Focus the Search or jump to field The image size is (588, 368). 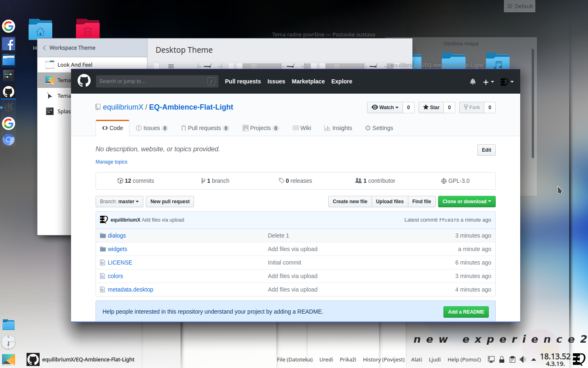(x=157, y=81)
